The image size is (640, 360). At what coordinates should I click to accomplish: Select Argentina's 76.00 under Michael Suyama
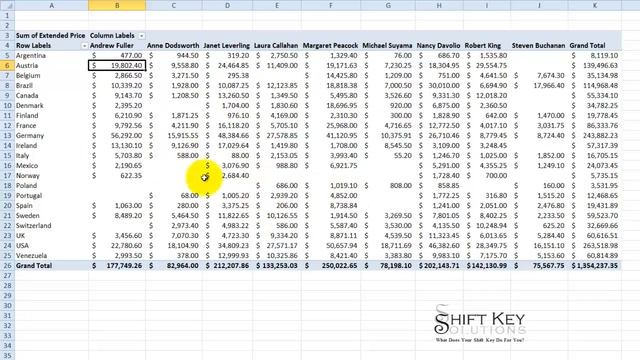tap(388, 56)
